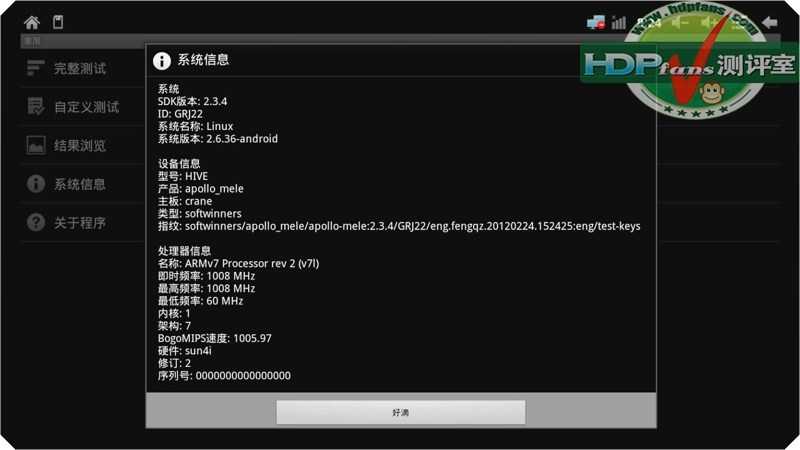Tap the signal strength bars icon

[619, 22]
